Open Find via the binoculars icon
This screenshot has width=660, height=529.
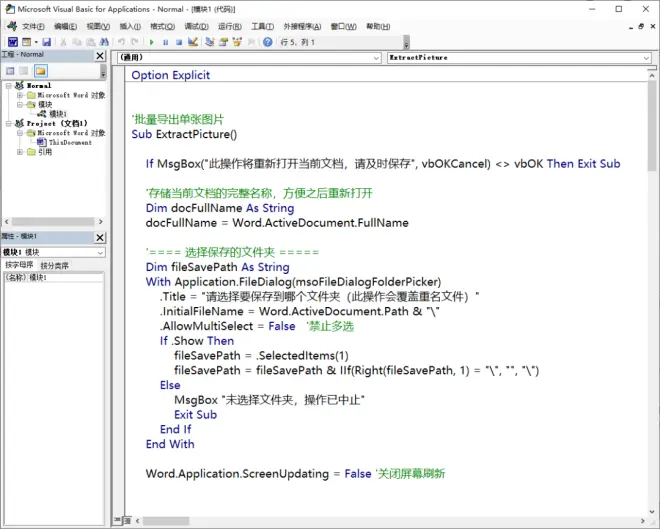click(104, 42)
